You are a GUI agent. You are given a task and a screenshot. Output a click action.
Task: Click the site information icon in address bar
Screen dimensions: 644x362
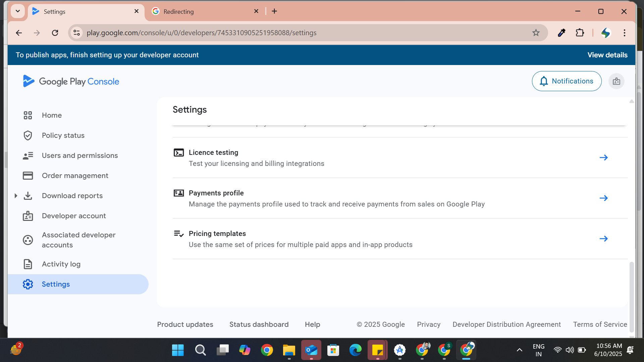(x=77, y=33)
